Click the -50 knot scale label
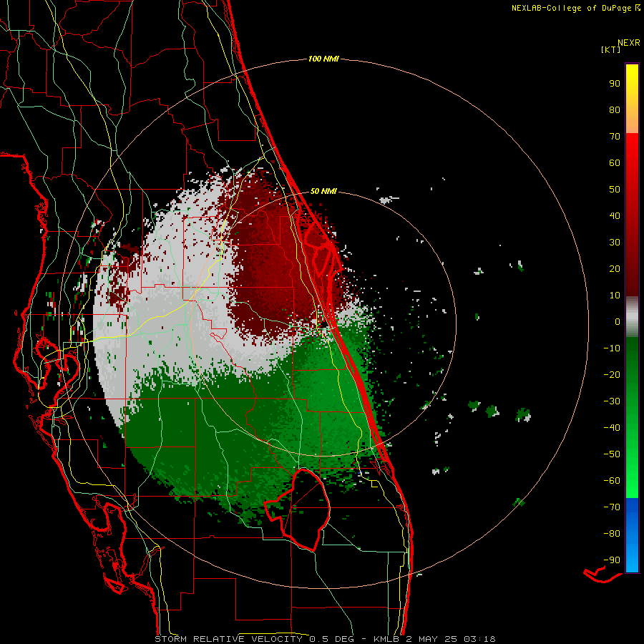 tap(612, 454)
